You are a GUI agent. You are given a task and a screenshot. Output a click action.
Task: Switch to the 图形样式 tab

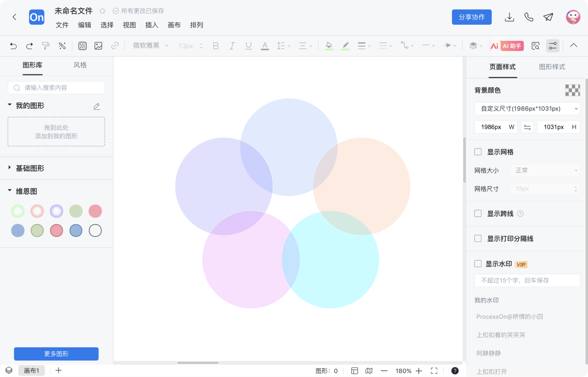pyautogui.click(x=552, y=67)
